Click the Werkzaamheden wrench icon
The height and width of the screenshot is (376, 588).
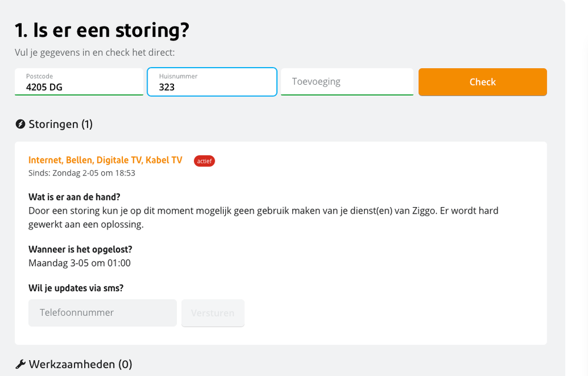(19, 364)
